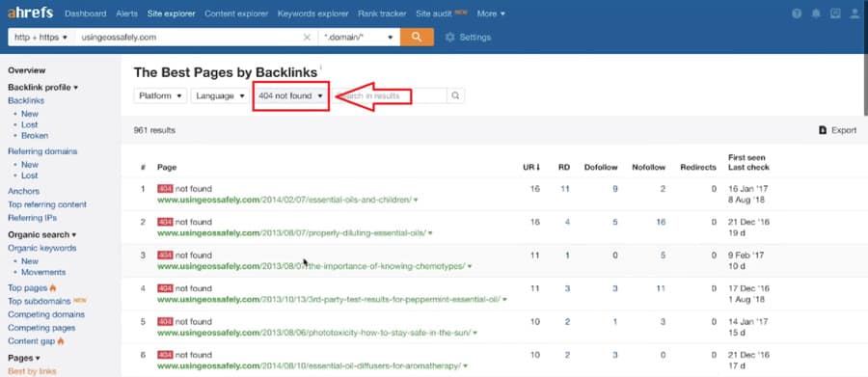Sort by Dofollow column header
The width and height of the screenshot is (868, 377).
601,167
